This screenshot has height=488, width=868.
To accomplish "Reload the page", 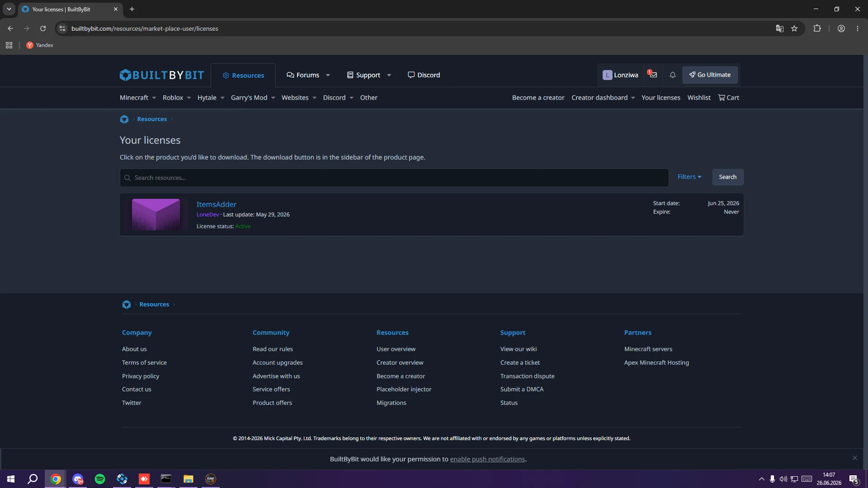I will click(x=43, y=28).
